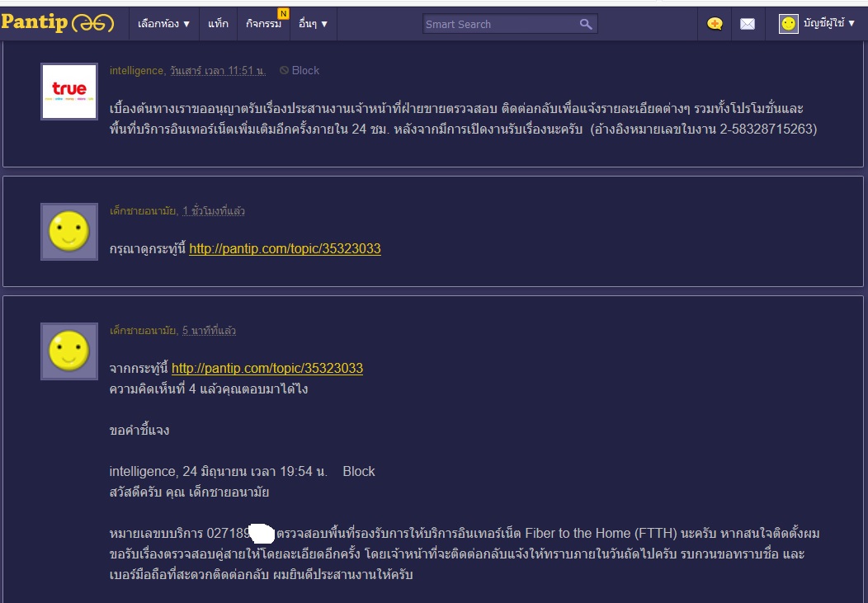The width and height of the screenshot is (868, 603).
Task: Open the messages envelope icon
Action: click(748, 24)
